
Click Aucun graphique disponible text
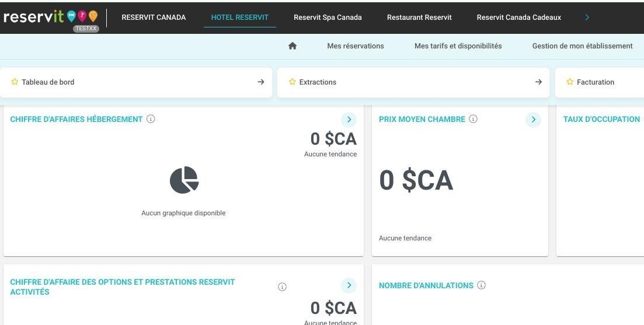[x=183, y=213]
